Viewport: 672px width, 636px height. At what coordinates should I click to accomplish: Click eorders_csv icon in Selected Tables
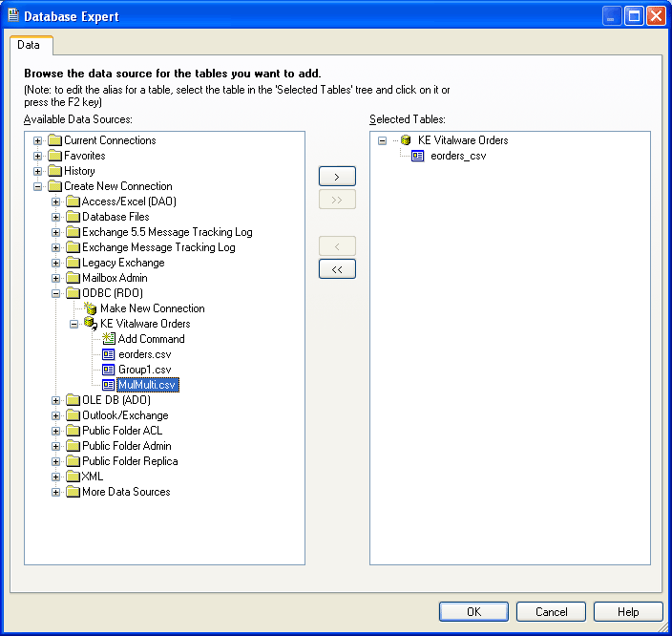[418, 156]
